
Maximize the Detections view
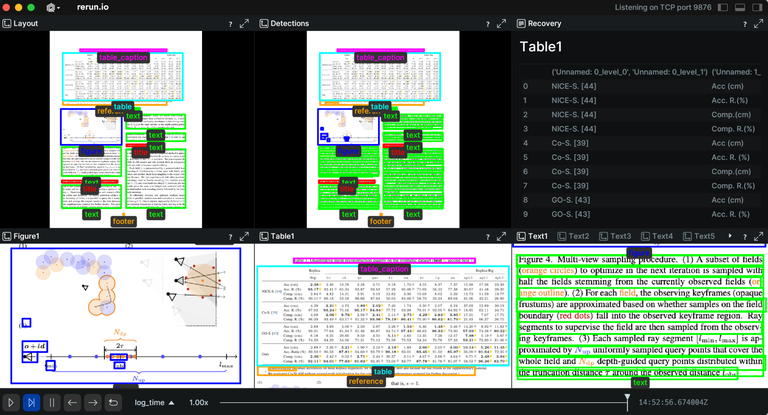[501, 23]
